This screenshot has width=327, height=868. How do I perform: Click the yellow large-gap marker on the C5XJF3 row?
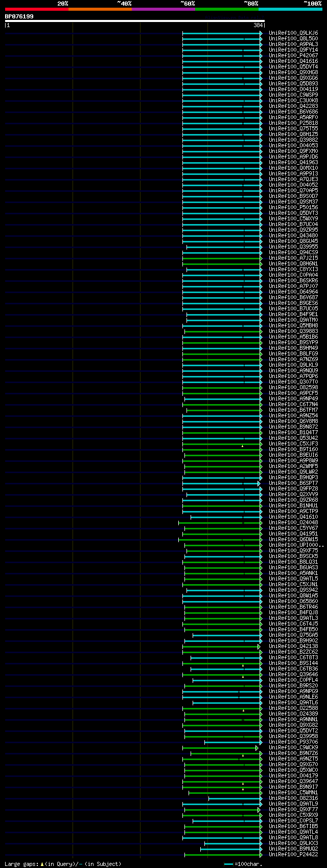pos(243,446)
